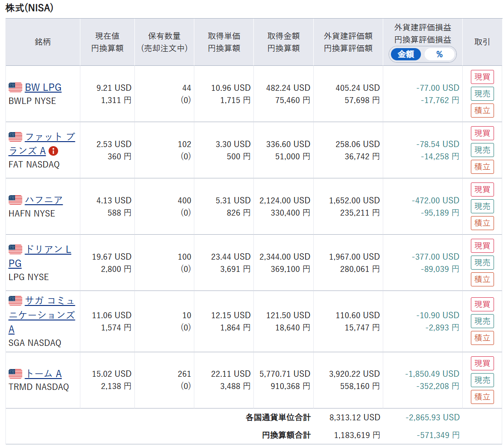Image resolution: width=504 pixels, height=448 pixels.
Task: Click the 銘柄 column header
Action: tap(43, 42)
